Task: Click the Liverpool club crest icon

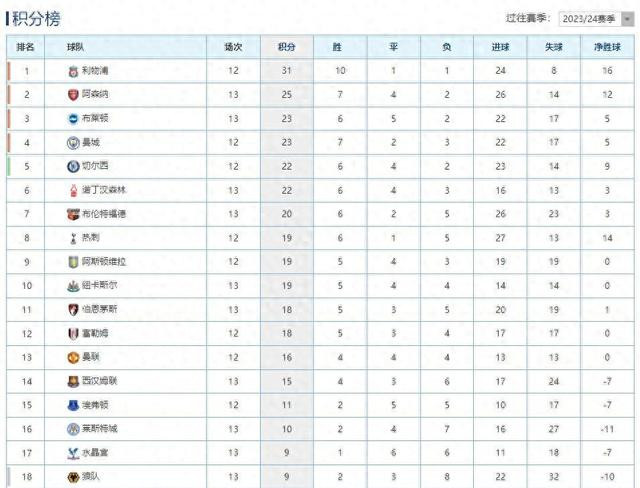Action: (x=73, y=71)
